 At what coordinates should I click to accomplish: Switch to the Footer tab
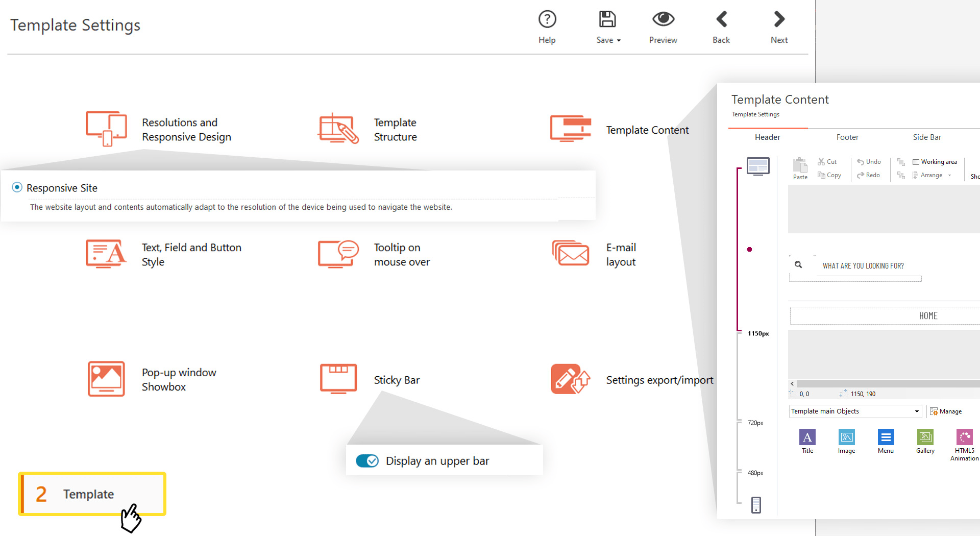tap(847, 137)
